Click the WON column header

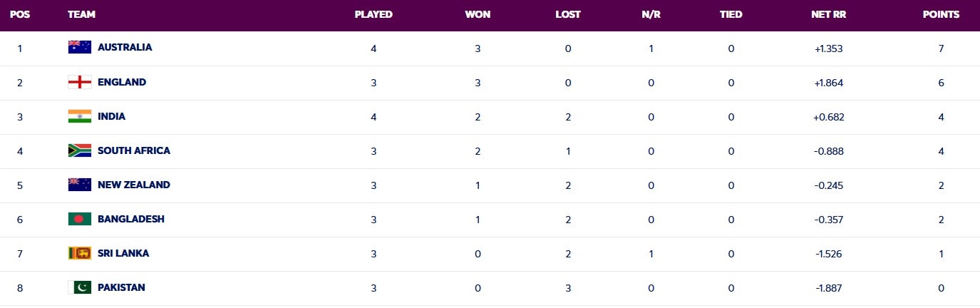(478, 14)
